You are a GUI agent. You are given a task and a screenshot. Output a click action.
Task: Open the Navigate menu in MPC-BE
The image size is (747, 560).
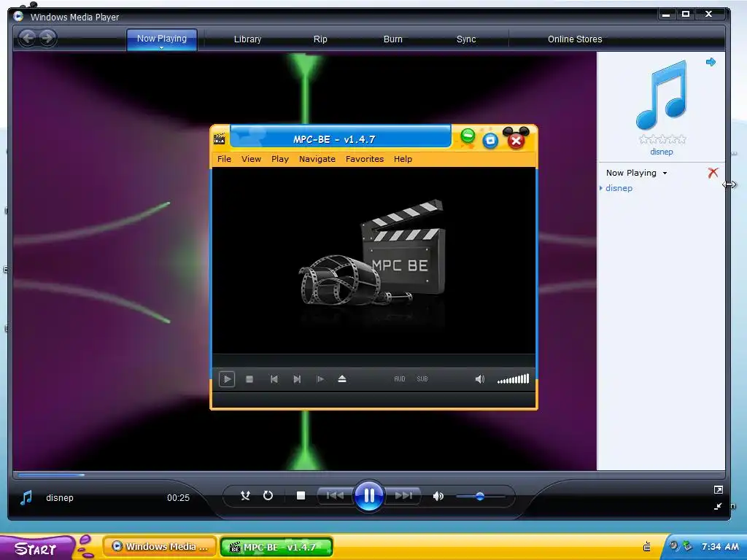[x=317, y=159]
